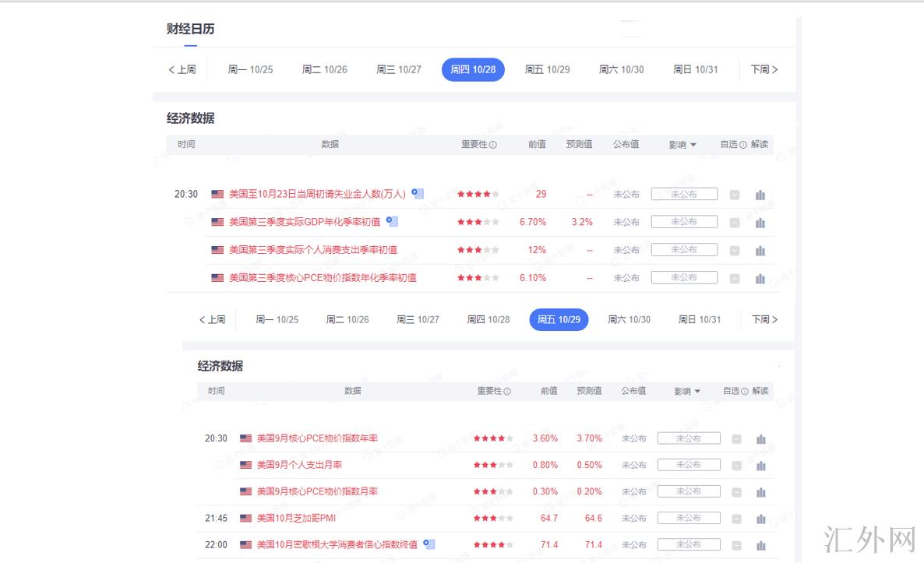Toggle 自选 for 美国第三季度核心PCE物价指数年化季率初值
The height and width of the screenshot is (563, 924).
tap(734, 279)
